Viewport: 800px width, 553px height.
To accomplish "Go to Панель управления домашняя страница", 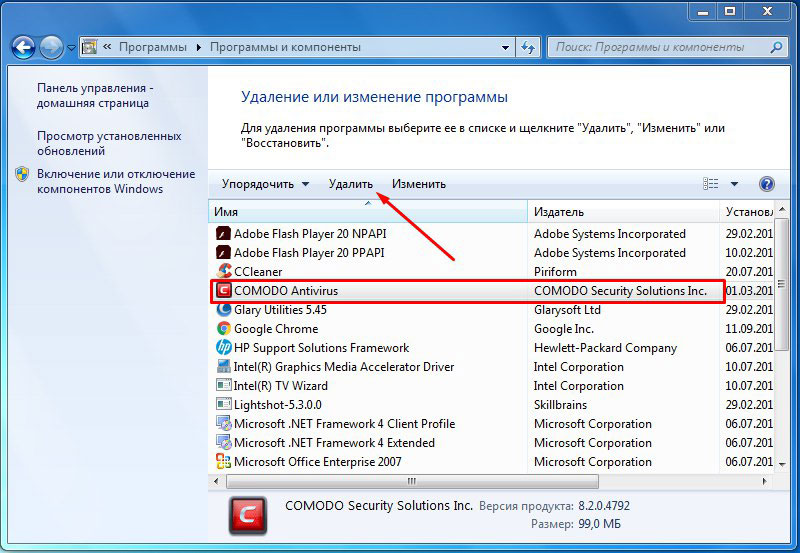I will [x=95, y=95].
